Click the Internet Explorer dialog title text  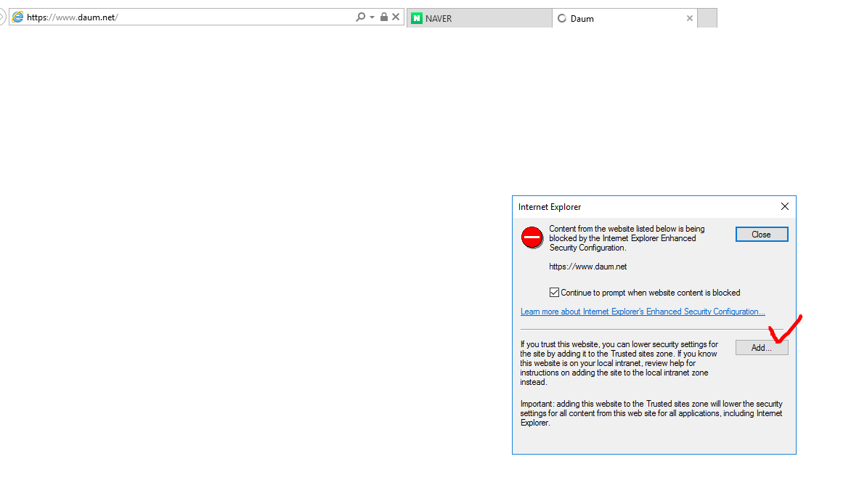[x=550, y=206]
